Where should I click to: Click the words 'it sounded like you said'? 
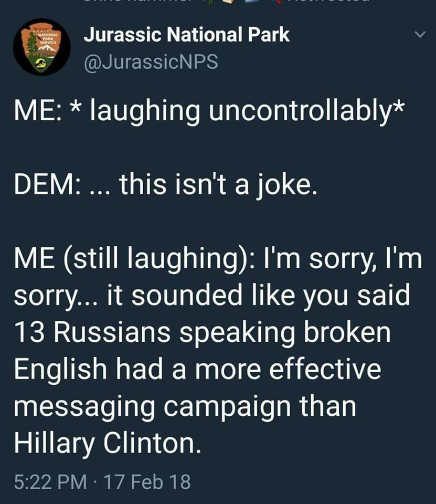(x=258, y=295)
